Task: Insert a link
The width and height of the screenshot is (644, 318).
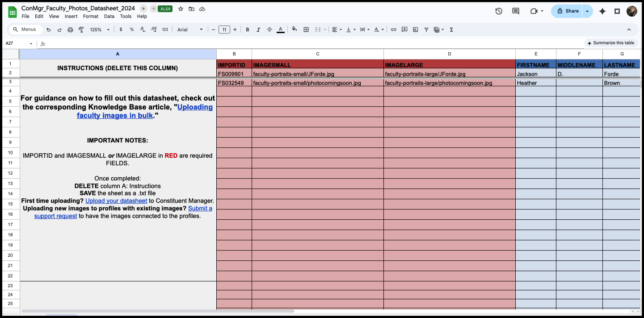Action: pyautogui.click(x=394, y=29)
